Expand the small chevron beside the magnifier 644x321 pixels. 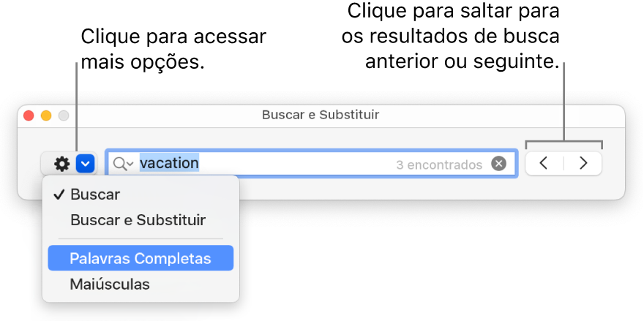pos(130,165)
